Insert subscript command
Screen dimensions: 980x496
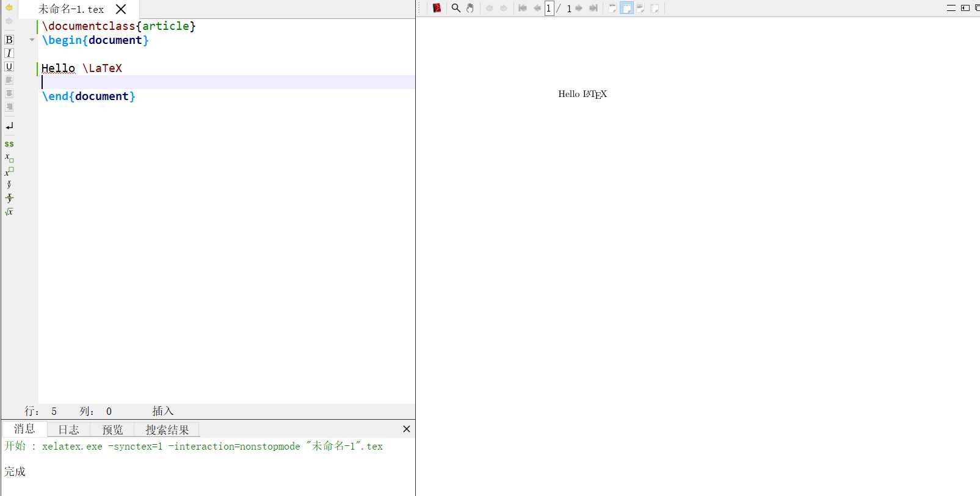(x=9, y=158)
